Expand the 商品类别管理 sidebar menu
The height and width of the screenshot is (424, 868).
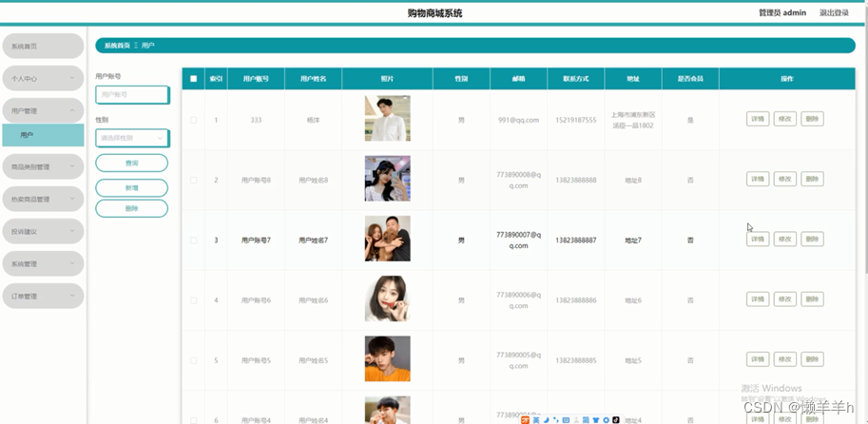[x=43, y=166]
